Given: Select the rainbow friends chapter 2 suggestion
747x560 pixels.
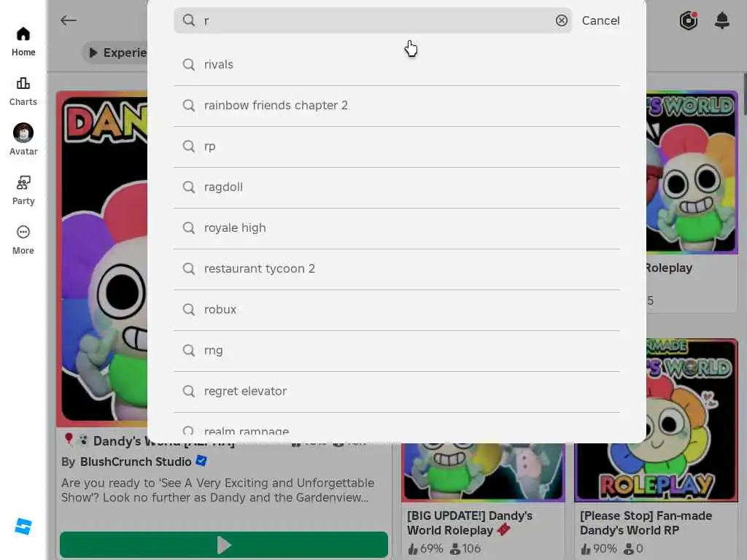Looking at the screenshot, I should click(396, 105).
